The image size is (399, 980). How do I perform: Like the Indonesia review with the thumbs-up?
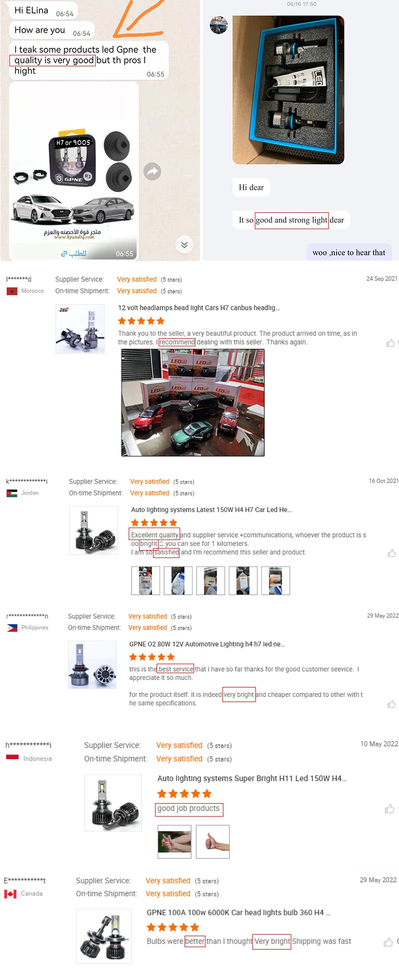point(390,809)
